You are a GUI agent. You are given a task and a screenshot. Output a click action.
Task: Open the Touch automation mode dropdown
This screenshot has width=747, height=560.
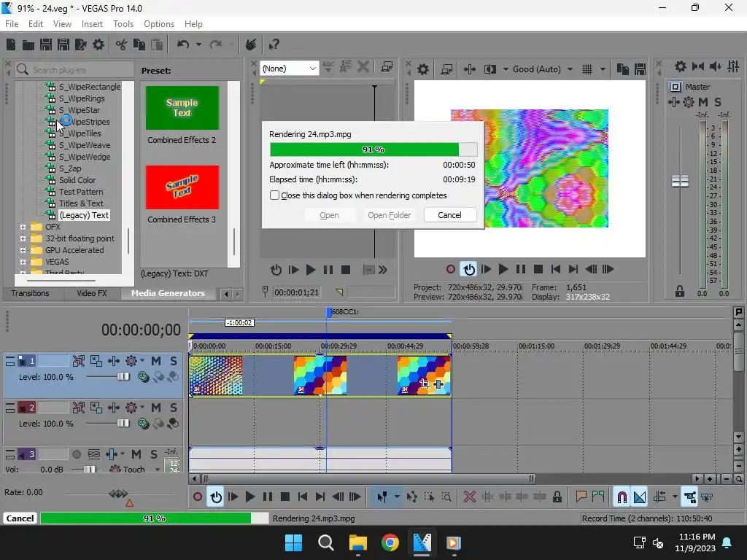[158, 470]
